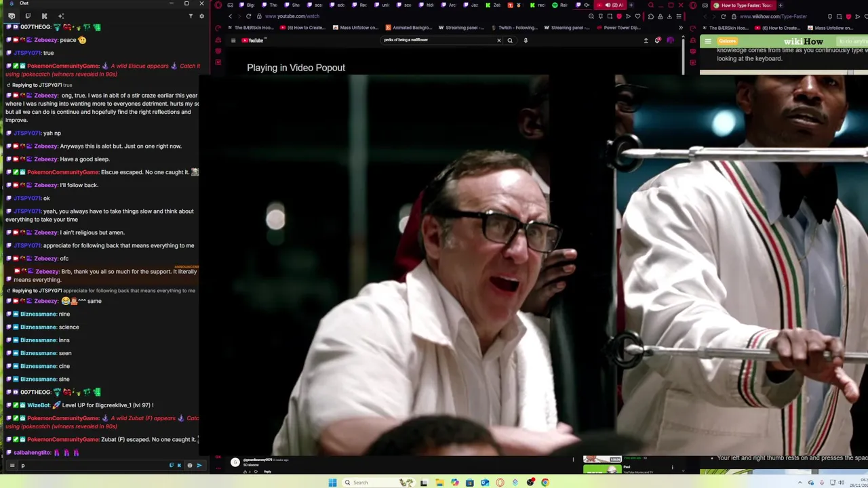Open YouTube notifications bell
868x488 pixels.
click(x=658, y=40)
